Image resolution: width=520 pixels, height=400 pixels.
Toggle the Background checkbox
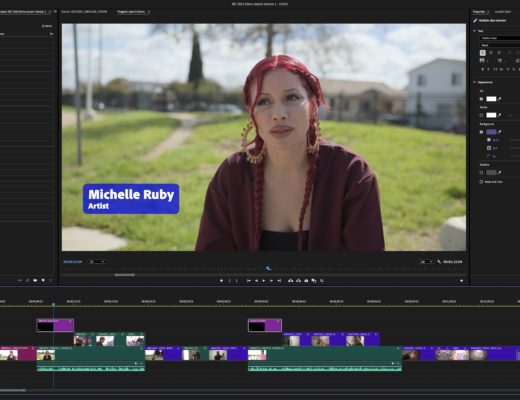[x=481, y=132]
